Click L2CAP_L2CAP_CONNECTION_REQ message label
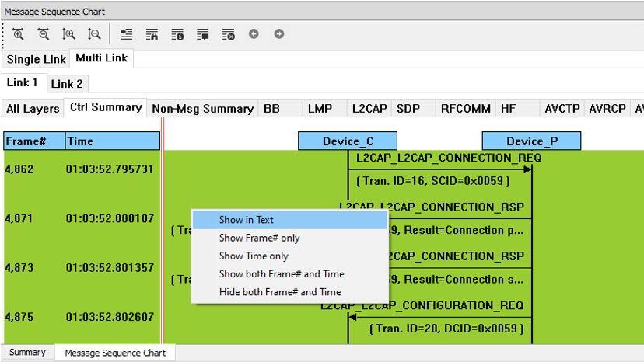Screen dimensions: 644x362 click(x=449, y=158)
